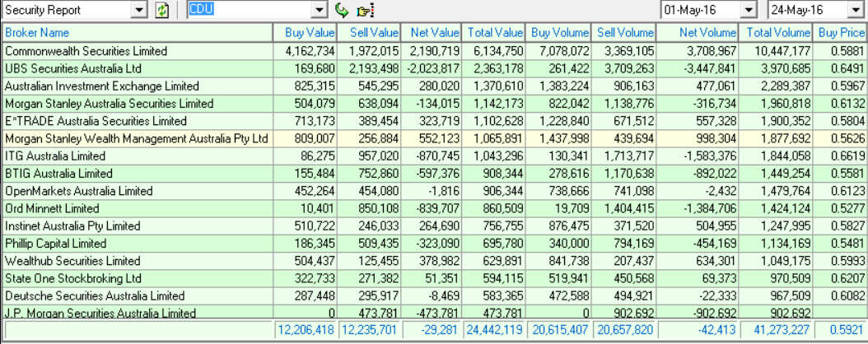Click the hand-pointing folder lookup icon
868x344 pixels.
[366, 10]
